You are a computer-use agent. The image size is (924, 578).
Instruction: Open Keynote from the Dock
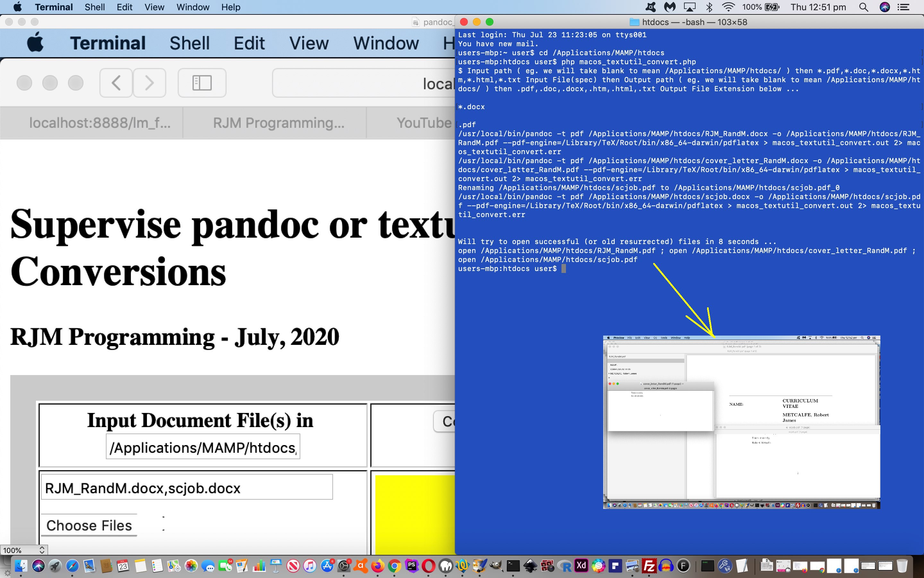pos(276,566)
